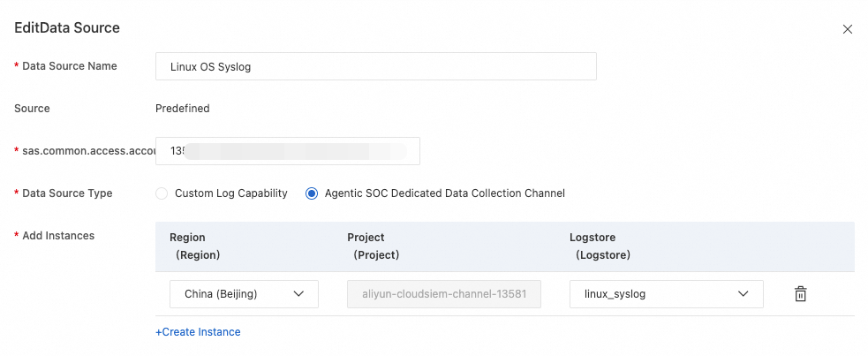Click the aliyun-cloudsiem-channel project field

click(444, 294)
